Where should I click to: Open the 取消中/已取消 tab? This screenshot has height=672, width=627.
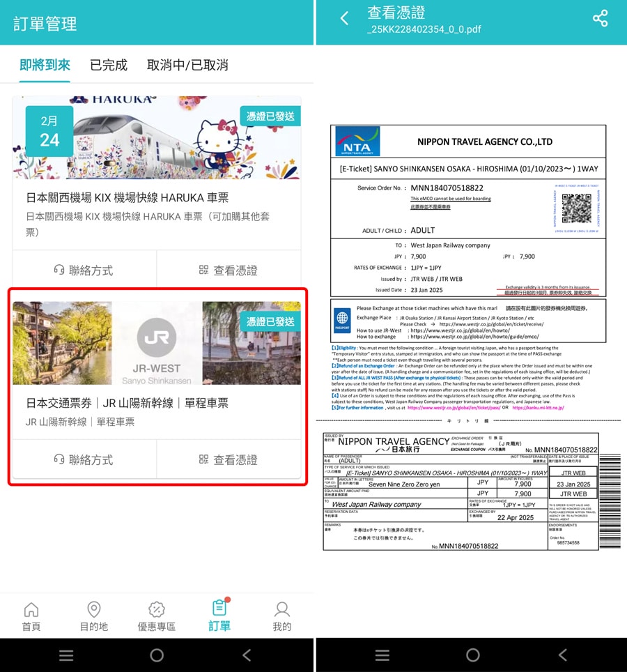pyautogui.click(x=187, y=65)
